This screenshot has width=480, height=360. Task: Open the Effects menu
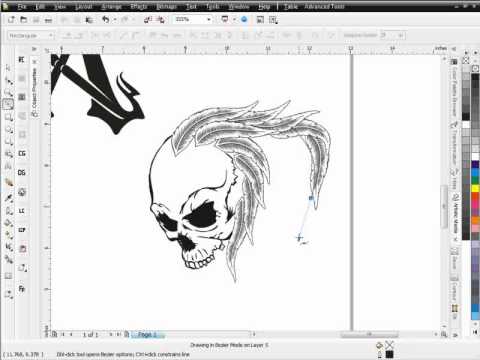point(139,6)
